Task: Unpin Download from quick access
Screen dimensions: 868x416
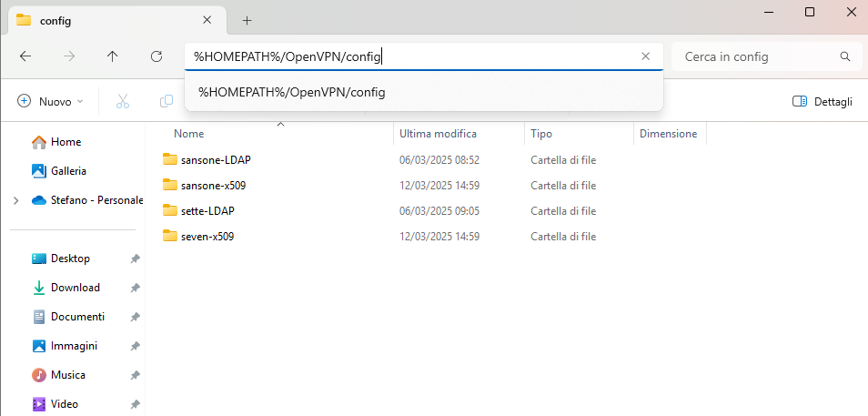Action: [135, 288]
